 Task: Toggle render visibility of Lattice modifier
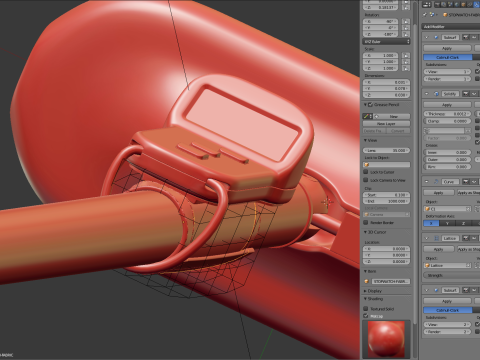tap(465, 238)
